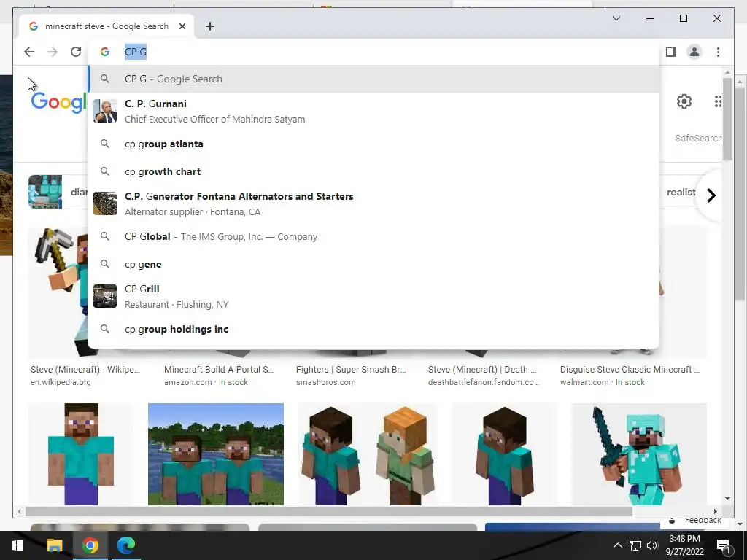
Task: Select suggestion 'cp group holdings inc'
Action: pos(374,329)
